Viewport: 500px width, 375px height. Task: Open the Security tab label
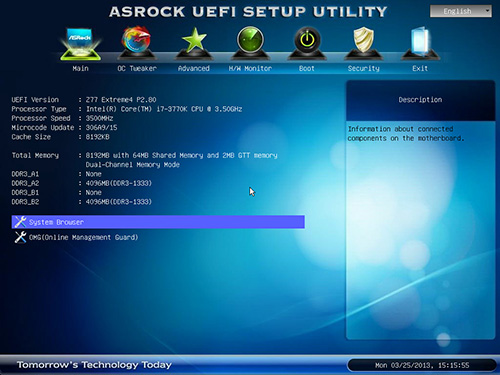point(364,68)
